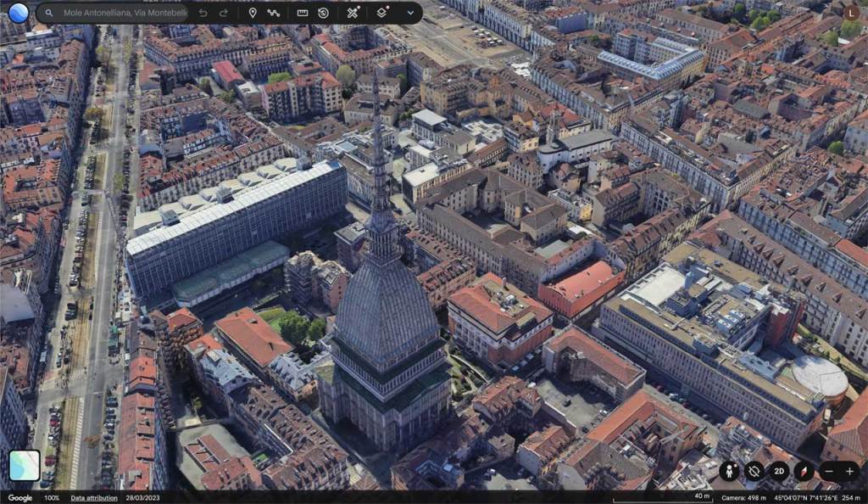The image size is (868, 504).
Task: Open the path drawing tool
Action: coord(275,13)
